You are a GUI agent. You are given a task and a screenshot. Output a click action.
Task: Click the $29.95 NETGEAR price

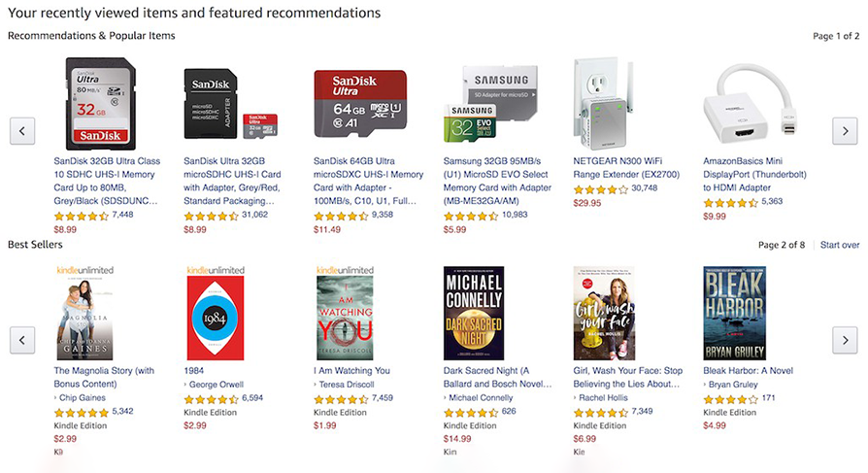pyautogui.click(x=587, y=203)
